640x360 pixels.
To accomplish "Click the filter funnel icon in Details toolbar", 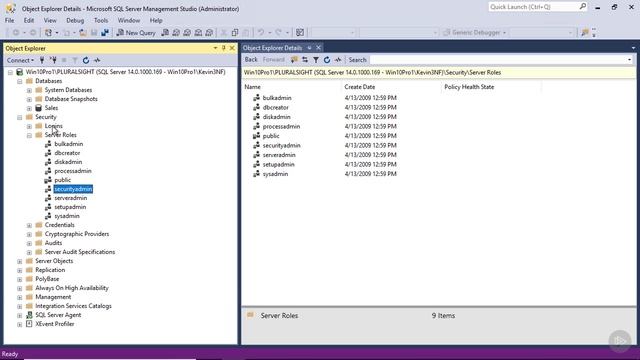I will 316,60.
